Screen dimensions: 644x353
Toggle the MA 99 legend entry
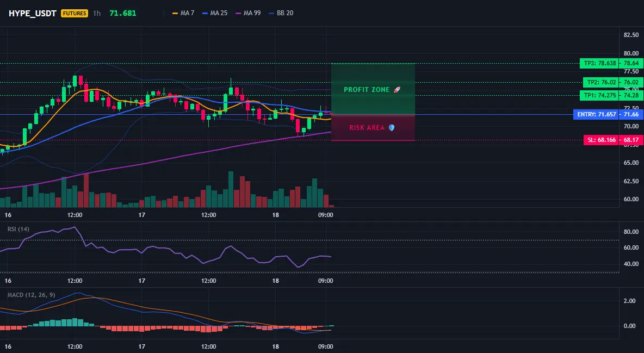tap(248, 13)
